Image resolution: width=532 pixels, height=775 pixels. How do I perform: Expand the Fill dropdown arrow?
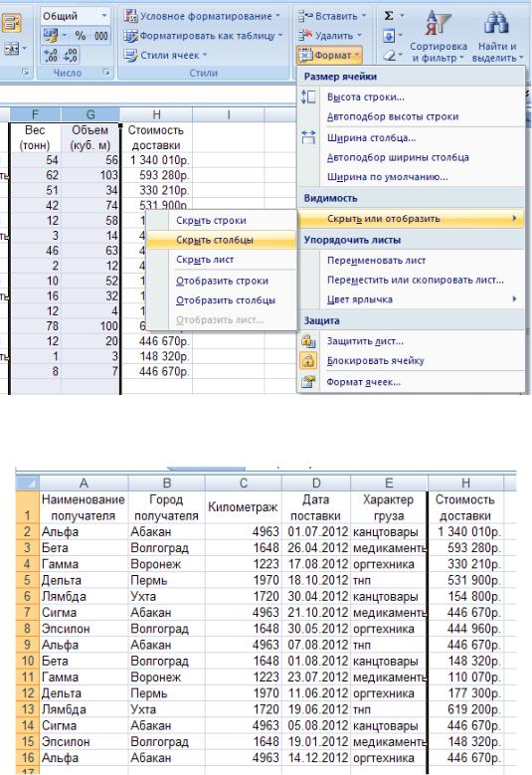[400, 36]
